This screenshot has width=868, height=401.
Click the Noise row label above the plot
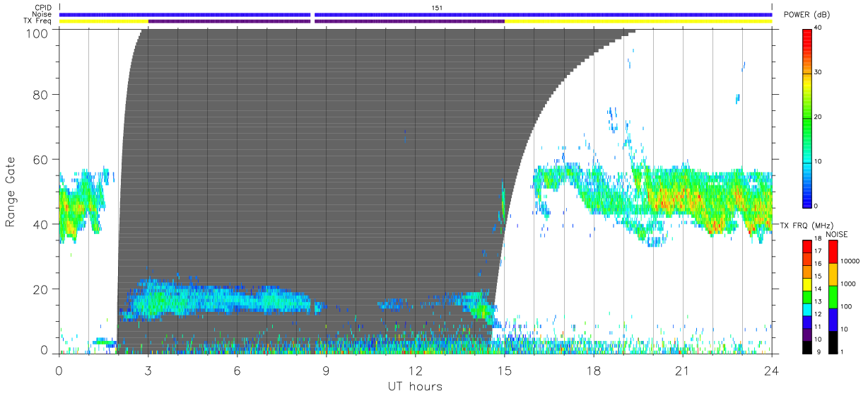click(x=42, y=14)
